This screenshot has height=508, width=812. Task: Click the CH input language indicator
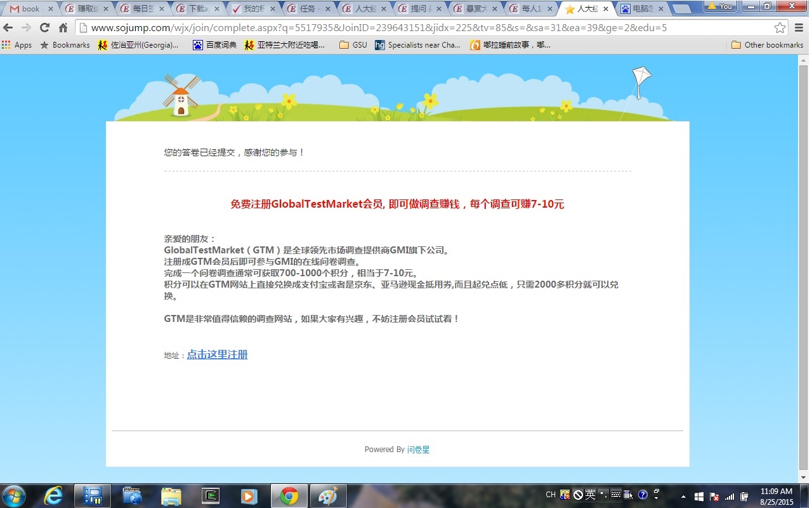[551, 495]
